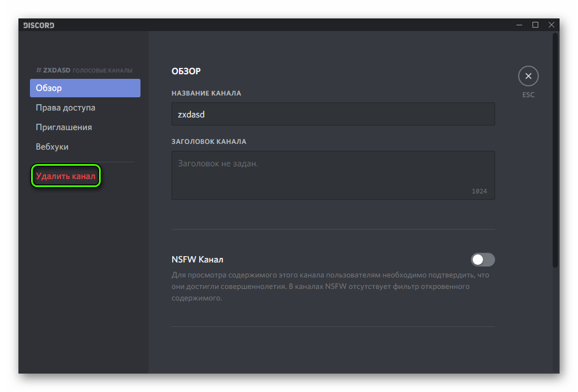
Task: Click into the Заголовок канала text area
Action: click(333, 176)
